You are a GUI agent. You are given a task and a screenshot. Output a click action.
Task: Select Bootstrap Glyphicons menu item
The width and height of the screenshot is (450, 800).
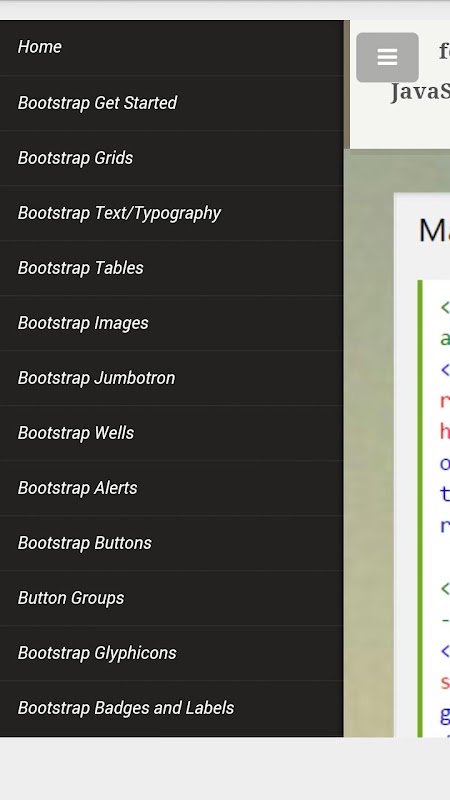[171, 654]
